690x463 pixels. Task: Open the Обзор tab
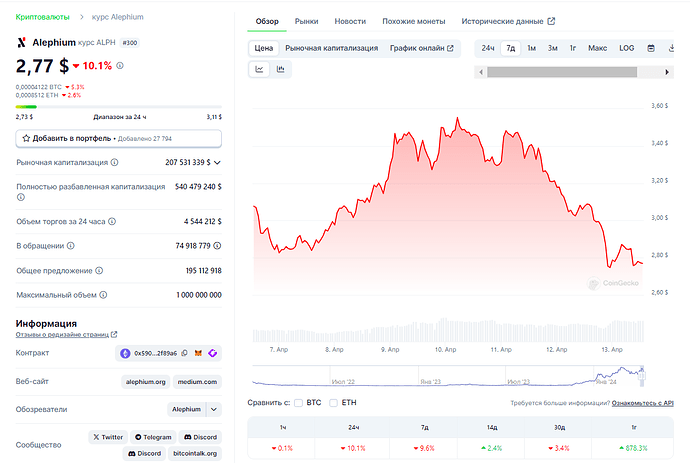(267, 21)
